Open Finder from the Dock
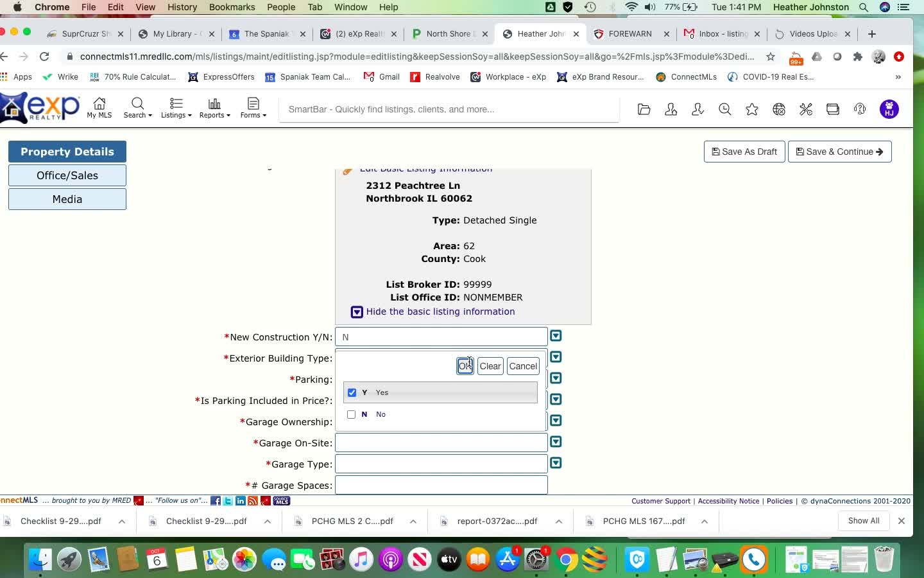 tap(40, 559)
